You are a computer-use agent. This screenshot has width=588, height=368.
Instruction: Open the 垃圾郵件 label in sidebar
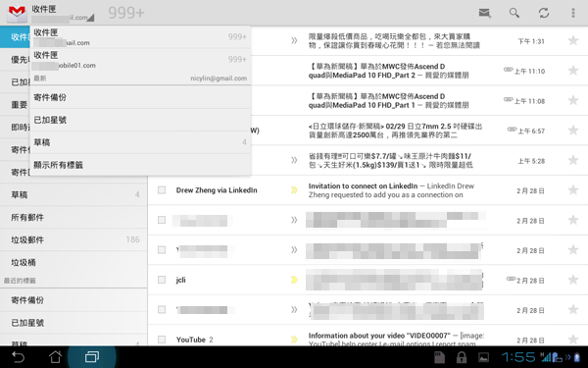point(73,239)
